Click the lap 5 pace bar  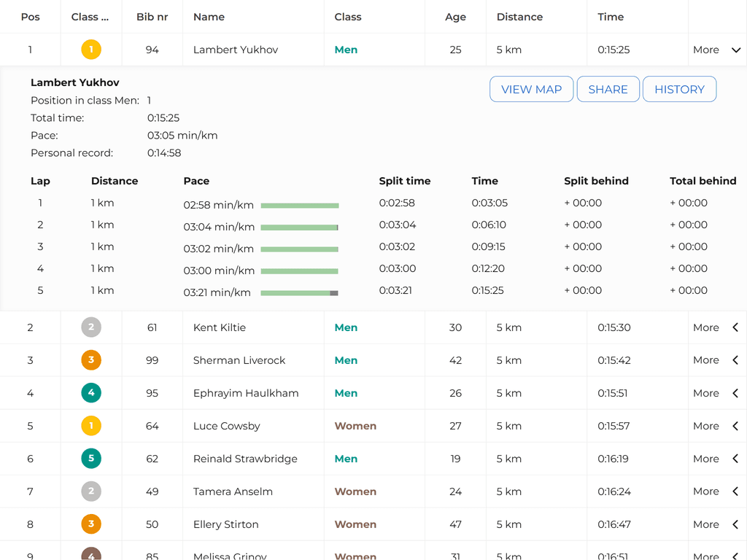tap(299, 292)
